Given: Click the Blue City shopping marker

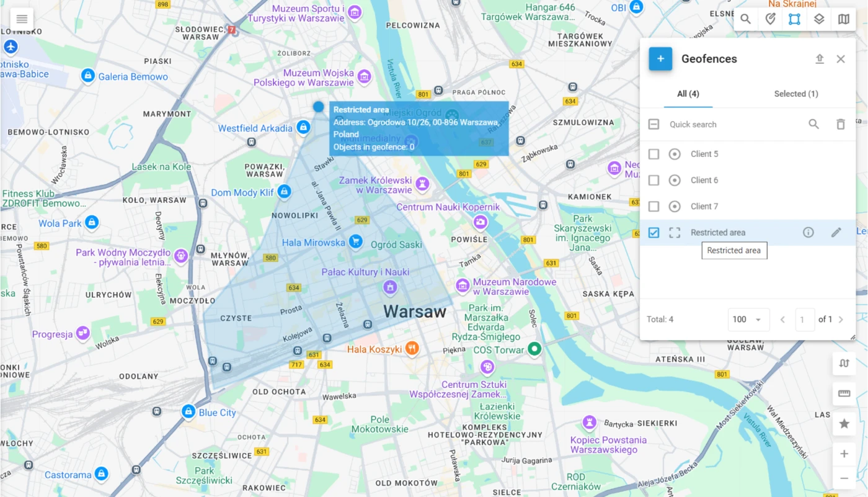Looking at the screenshot, I should click(188, 412).
